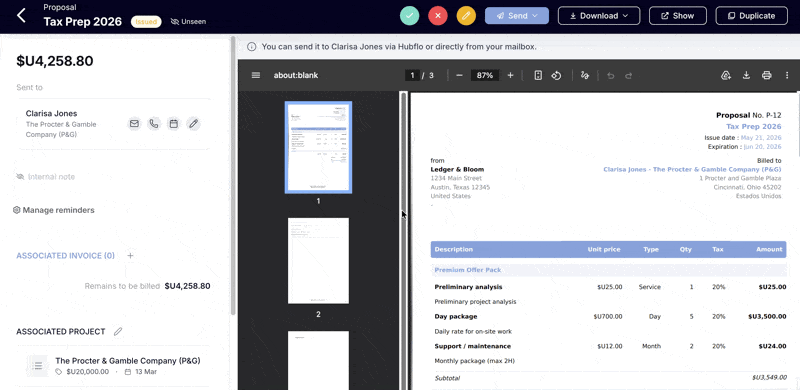This screenshot has height=390, width=800.
Task: Print the PDF document
Action: pos(766,76)
